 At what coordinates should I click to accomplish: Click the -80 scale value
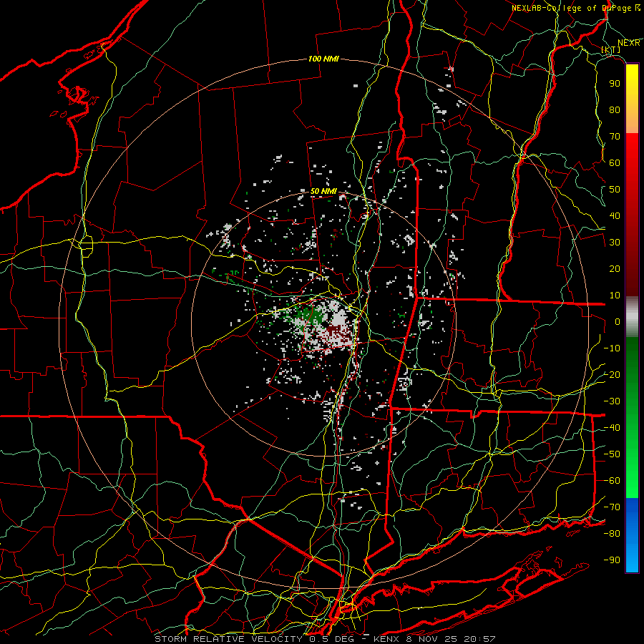click(612, 534)
